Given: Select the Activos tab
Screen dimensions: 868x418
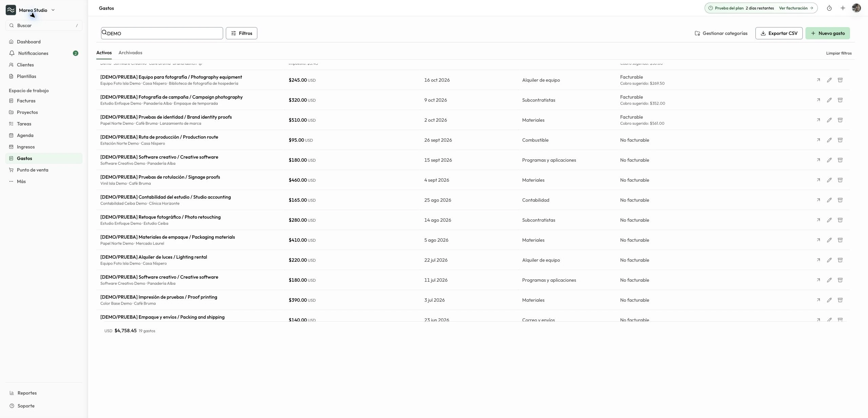Looking at the screenshot, I should click(x=104, y=53).
